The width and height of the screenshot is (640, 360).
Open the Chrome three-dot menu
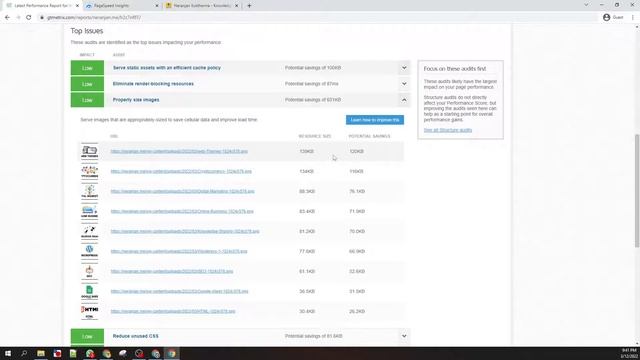(633, 18)
